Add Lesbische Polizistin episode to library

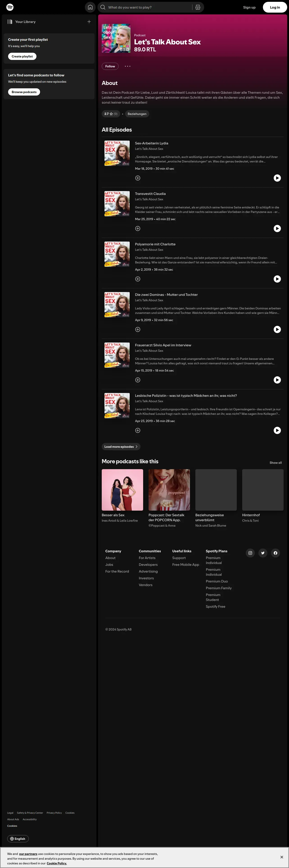tap(138, 430)
